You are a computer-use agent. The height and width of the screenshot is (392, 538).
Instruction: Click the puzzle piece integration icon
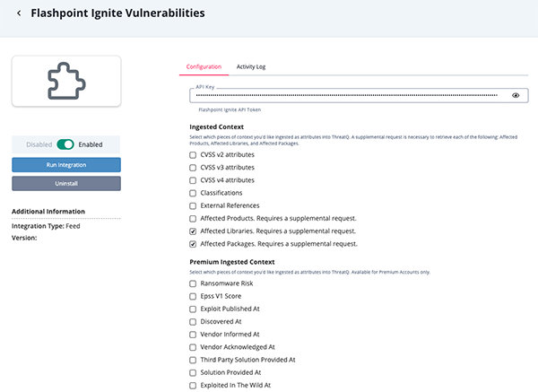[66, 81]
